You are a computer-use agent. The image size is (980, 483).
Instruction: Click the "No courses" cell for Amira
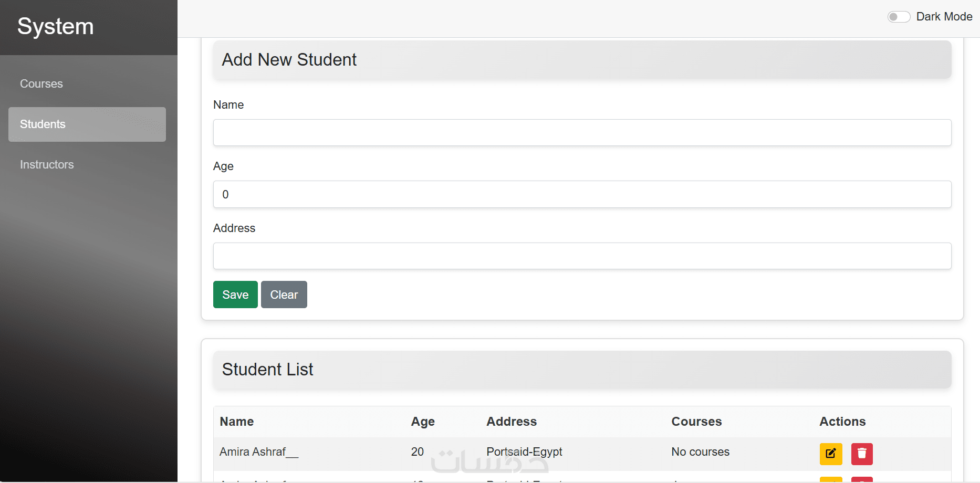[700, 451]
